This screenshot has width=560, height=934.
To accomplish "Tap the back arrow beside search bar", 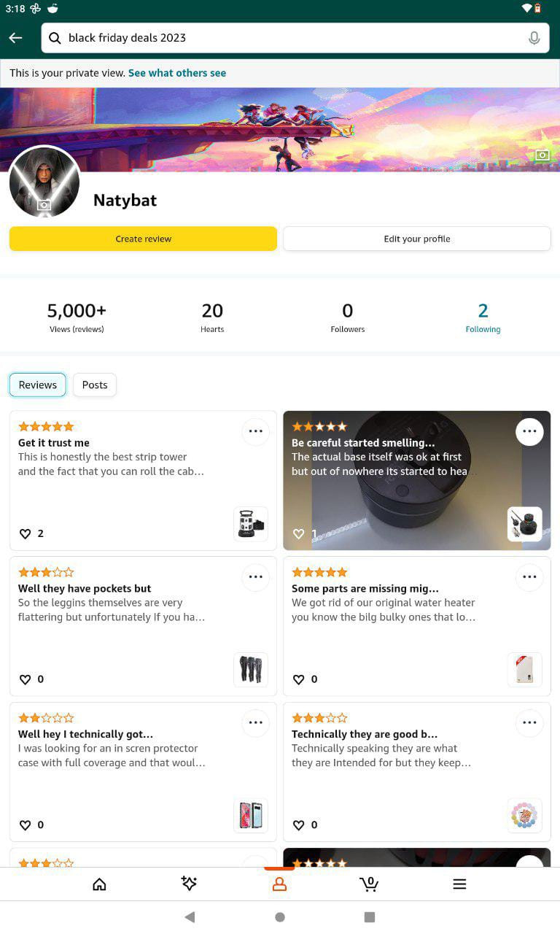I will point(16,38).
